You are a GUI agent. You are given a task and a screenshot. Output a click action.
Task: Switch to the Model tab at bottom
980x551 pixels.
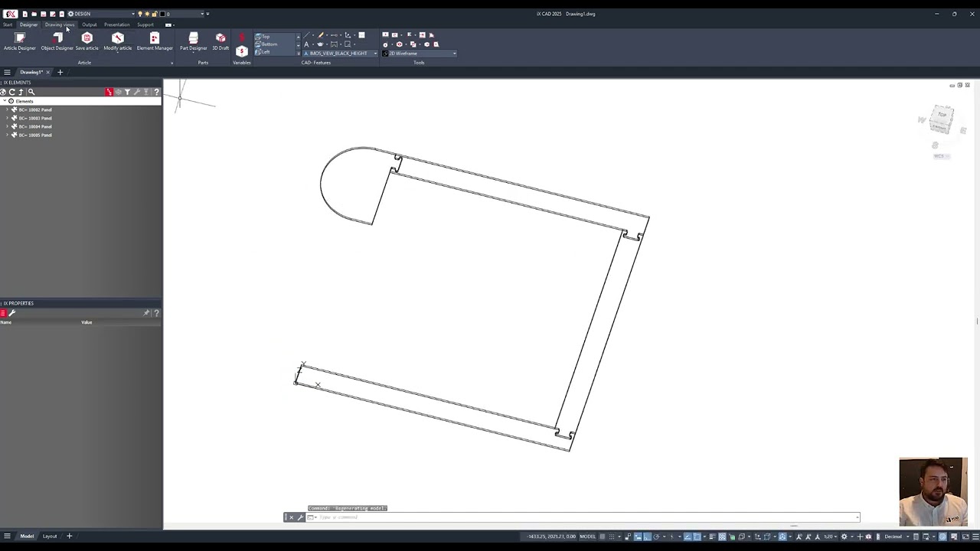point(27,536)
